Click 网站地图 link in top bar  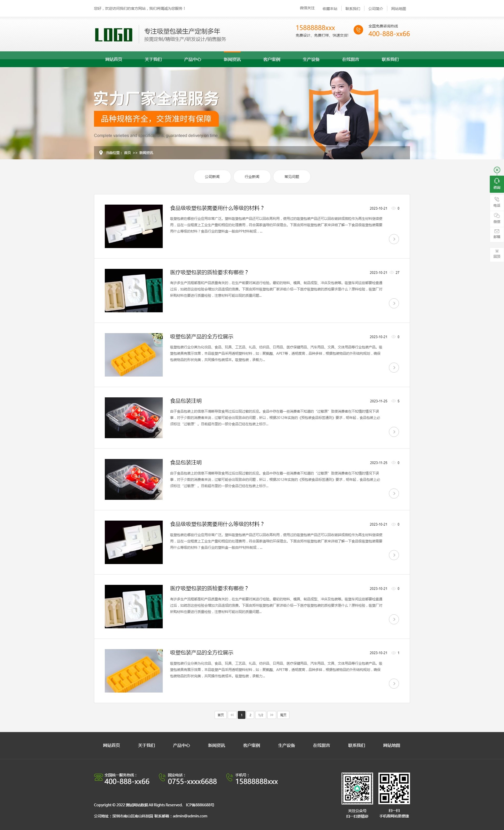click(x=398, y=9)
